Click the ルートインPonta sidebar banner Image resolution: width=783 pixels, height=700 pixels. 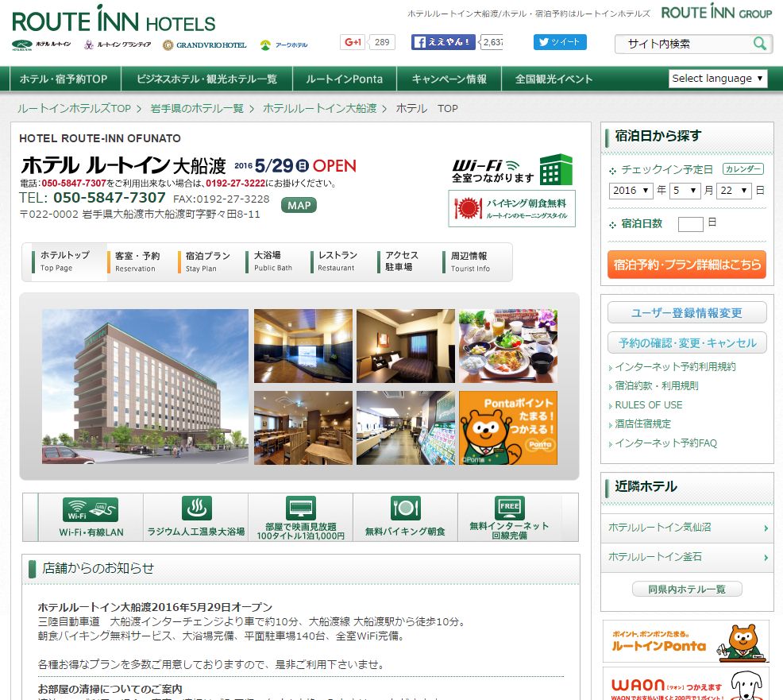pyautogui.click(x=686, y=641)
